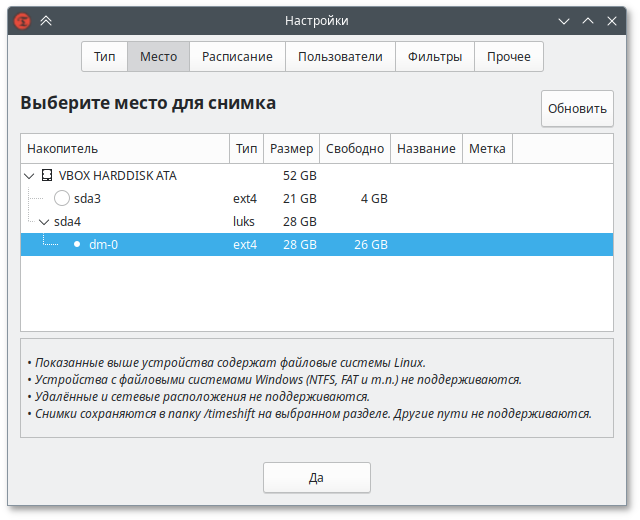Viewport: 640px width, 520px height.
Task: Switch to the Прочее tab
Action: pos(509,56)
